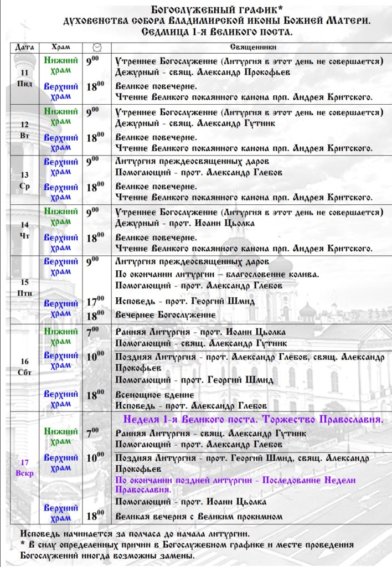The width and height of the screenshot is (392, 567).
Task: Click the "Вечернее Богослужение" entry
Action: (165, 315)
